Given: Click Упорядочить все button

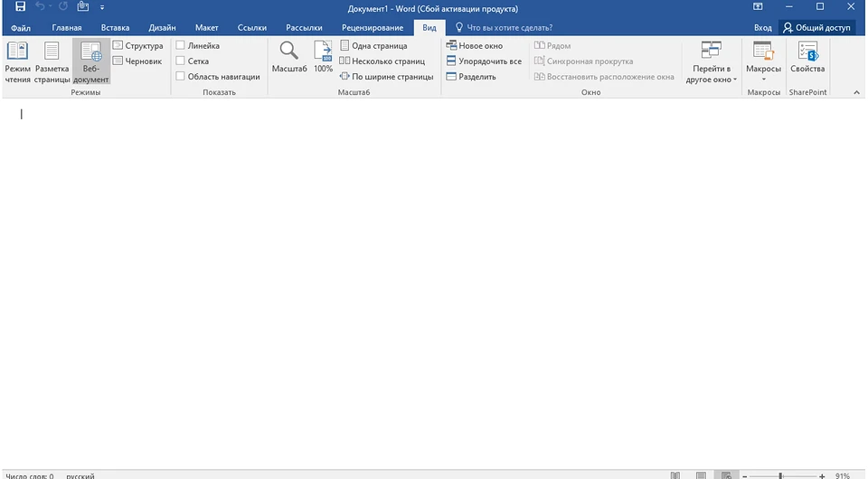Looking at the screenshot, I should pos(484,61).
